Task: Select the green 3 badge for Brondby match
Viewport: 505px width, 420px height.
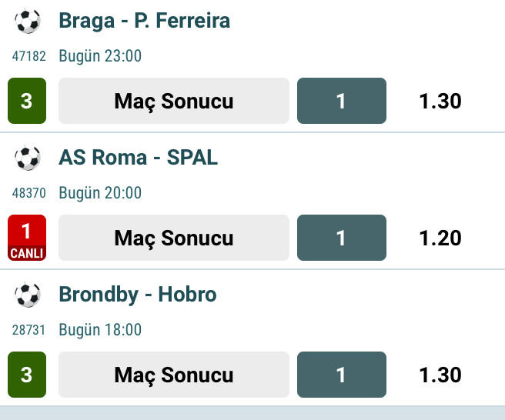Action: [x=27, y=375]
